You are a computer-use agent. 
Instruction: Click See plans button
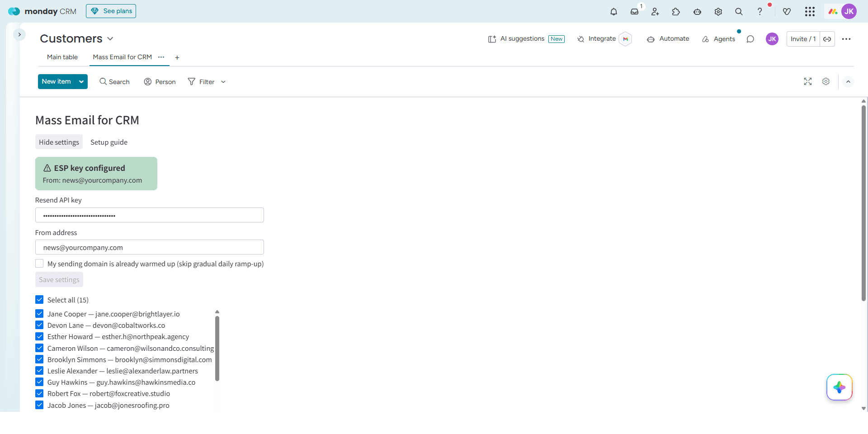(111, 11)
